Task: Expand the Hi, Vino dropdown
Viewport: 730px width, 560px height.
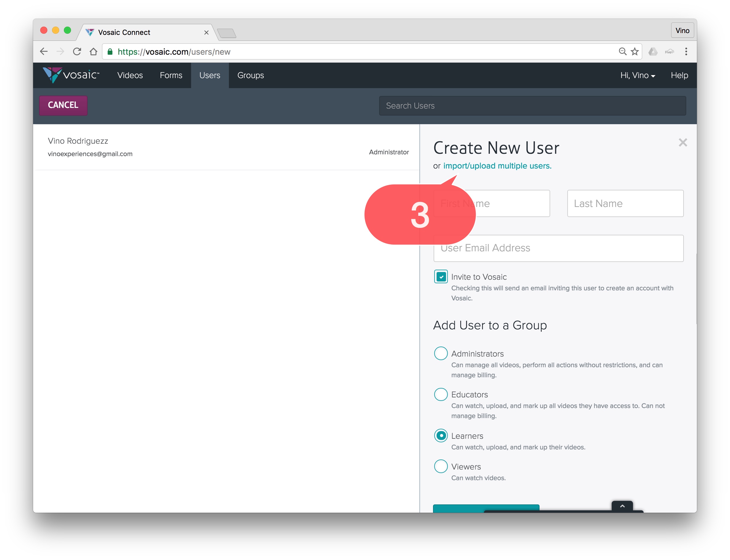Action: [637, 75]
